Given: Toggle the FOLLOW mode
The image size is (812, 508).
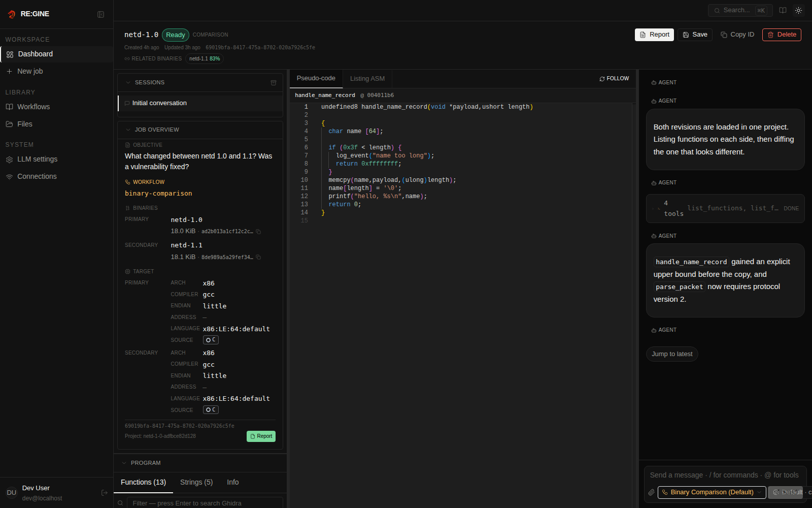Looking at the screenshot, I should (x=614, y=79).
